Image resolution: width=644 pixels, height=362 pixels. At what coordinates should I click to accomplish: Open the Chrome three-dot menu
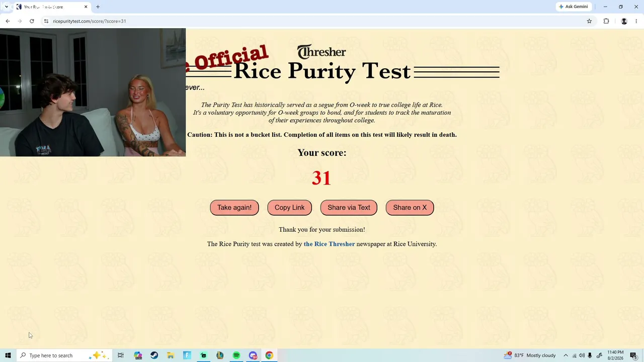pyautogui.click(x=636, y=21)
